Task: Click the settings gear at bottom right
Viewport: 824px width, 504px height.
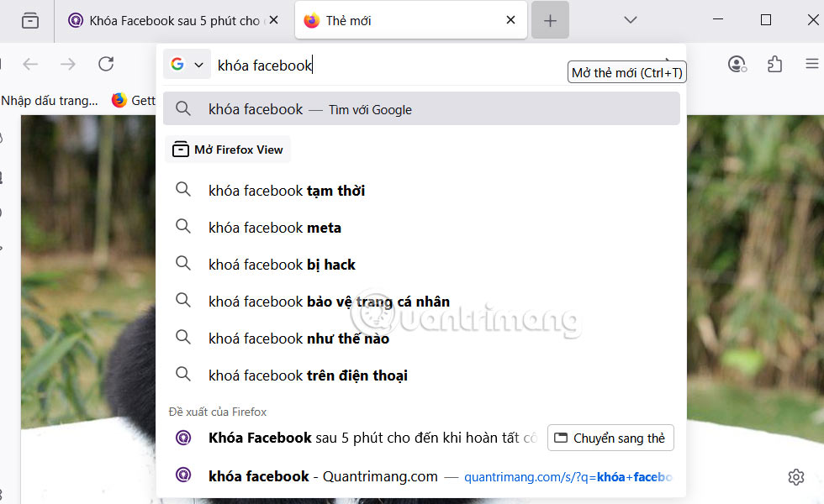Action: [796, 476]
